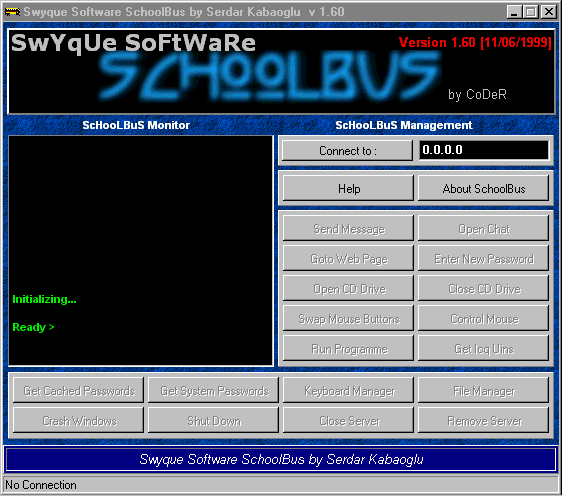Click the Control Mouse button
Viewport: 562px width, 496px height.
484,318
